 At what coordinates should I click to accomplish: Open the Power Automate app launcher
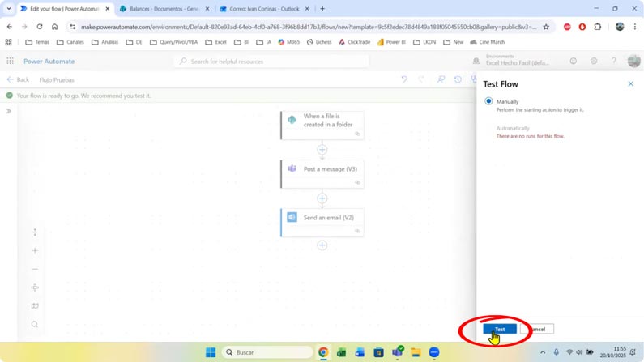[10, 62]
